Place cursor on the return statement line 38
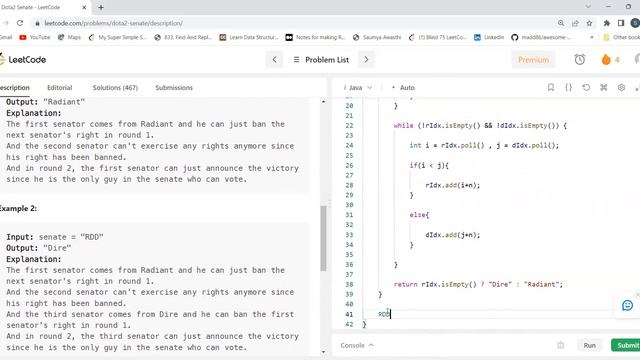Image resolution: width=640 pixels, height=360 pixels. [478, 284]
